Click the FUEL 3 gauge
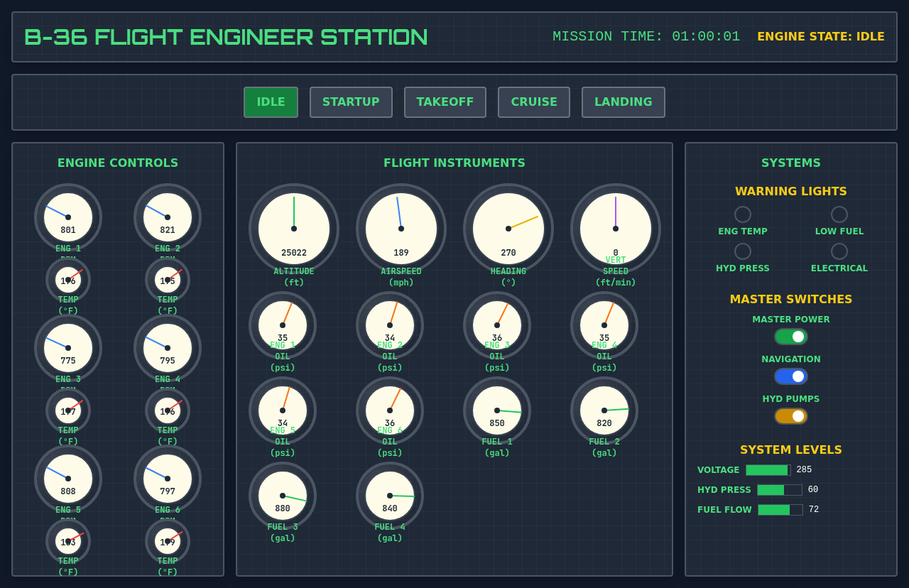Image resolution: width=909 pixels, height=588 pixels. click(x=282, y=496)
